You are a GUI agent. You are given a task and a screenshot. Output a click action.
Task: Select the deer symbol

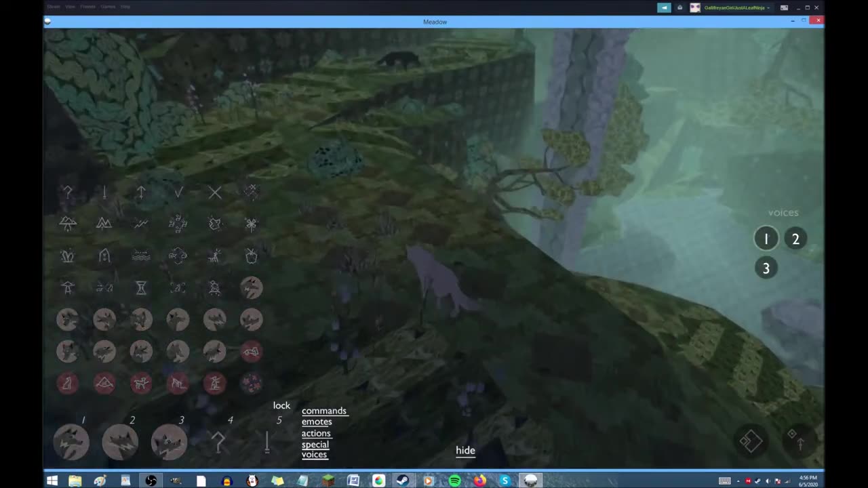[x=215, y=256]
